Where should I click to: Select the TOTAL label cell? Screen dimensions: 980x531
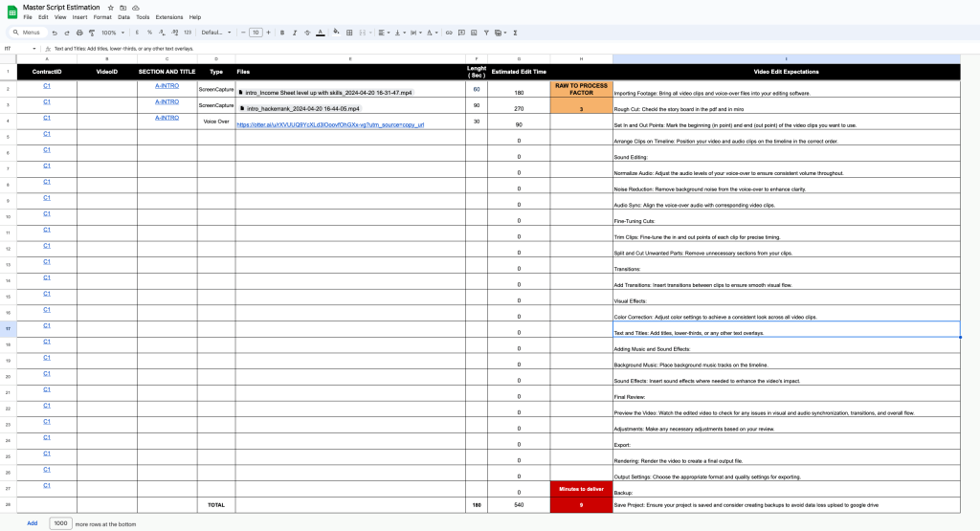tap(216, 505)
